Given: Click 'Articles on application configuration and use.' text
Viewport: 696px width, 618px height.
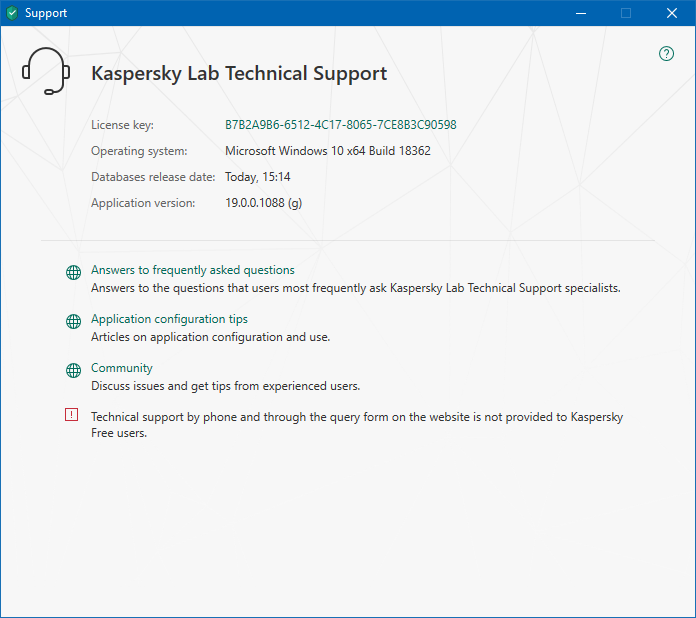Looking at the screenshot, I should [210, 337].
